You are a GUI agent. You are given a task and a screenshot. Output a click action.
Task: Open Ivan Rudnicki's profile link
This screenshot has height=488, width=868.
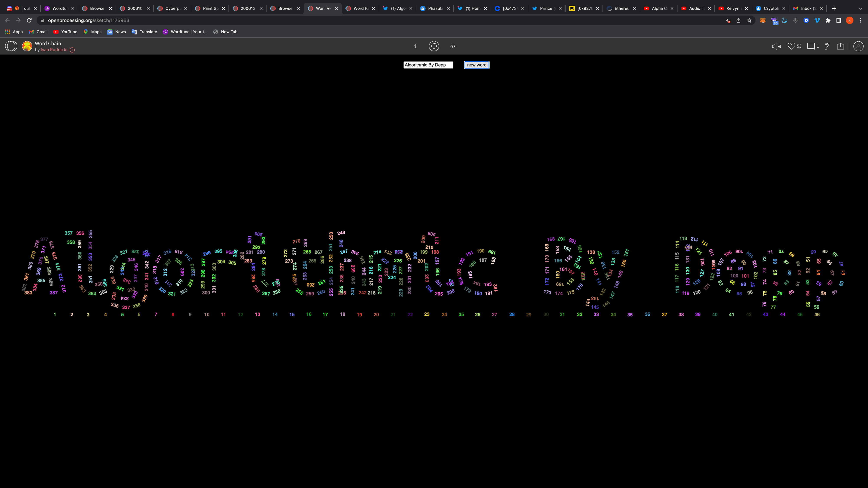point(54,50)
